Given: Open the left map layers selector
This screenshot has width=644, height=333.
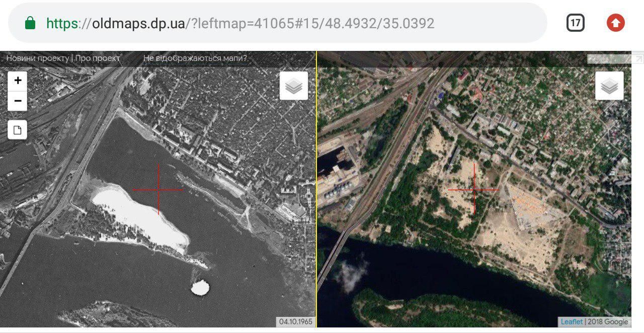Looking at the screenshot, I should [x=294, y=86].
